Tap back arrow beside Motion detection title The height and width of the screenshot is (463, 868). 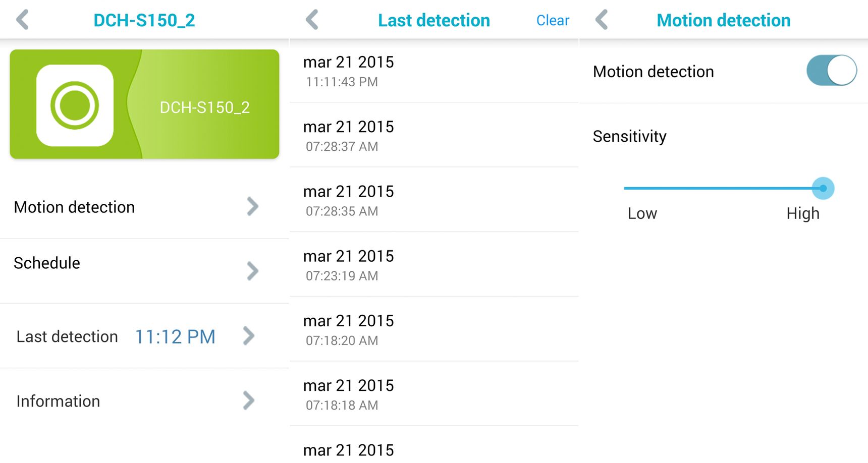point(602,20)
